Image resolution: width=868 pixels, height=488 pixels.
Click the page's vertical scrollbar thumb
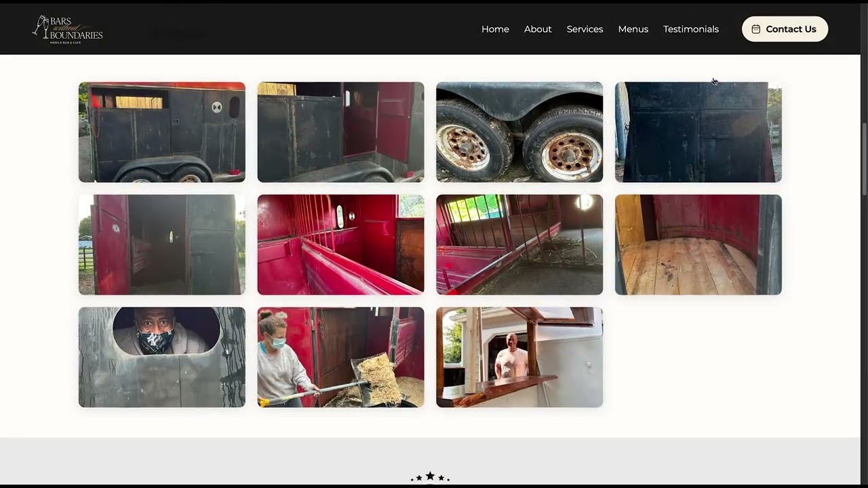(864, 159)
